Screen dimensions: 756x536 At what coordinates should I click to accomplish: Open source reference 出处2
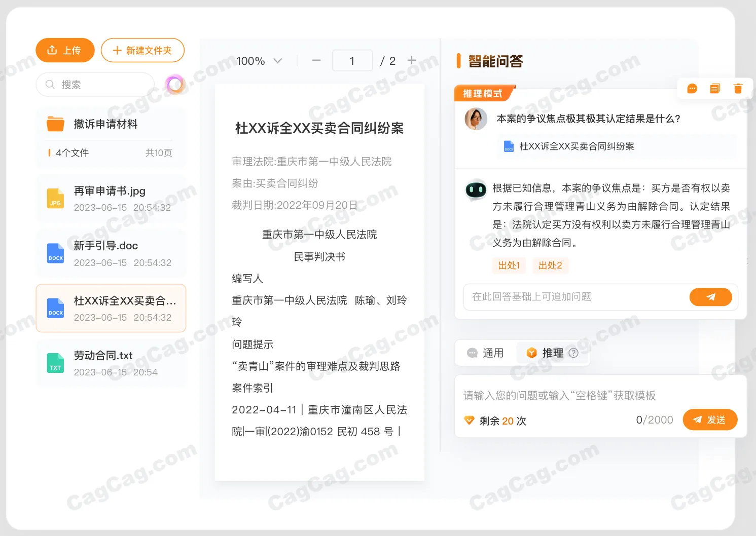click(x=550, y=265)
